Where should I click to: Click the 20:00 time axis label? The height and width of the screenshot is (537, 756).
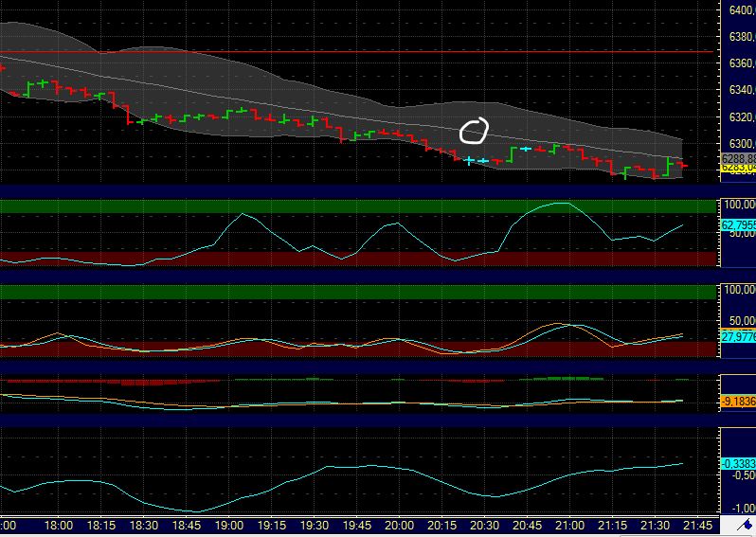399,525
